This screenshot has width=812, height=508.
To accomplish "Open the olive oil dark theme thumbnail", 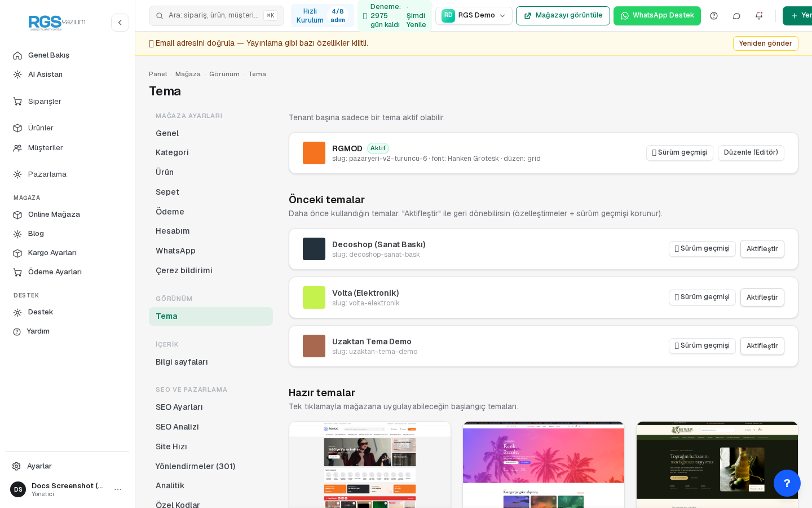I will click(x=717, y=465).
